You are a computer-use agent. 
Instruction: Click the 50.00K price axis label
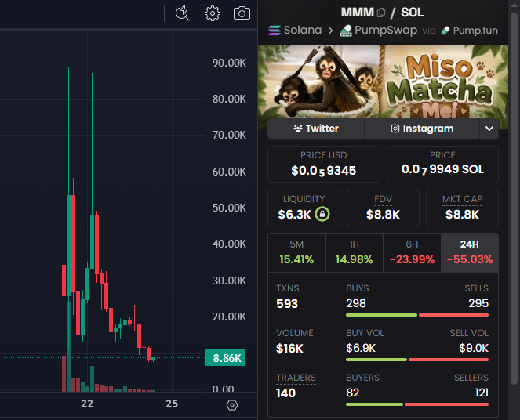pos(229,208)
